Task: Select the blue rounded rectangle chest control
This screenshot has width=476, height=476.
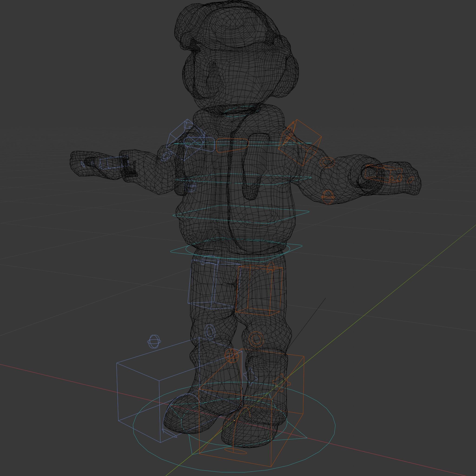Action: (199, 144)
